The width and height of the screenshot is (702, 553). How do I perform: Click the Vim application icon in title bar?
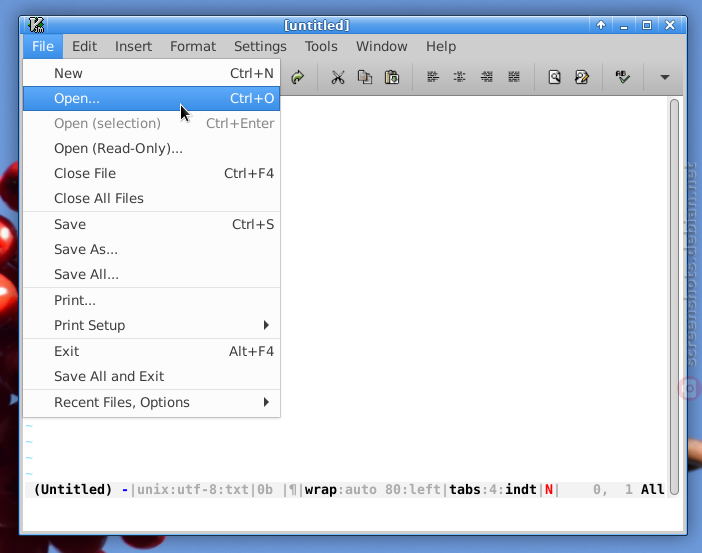coord(36,25)
